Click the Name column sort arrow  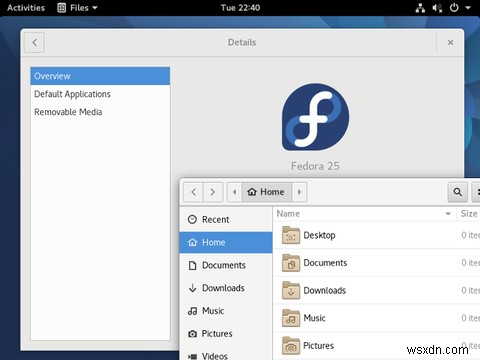click(448, 214)
